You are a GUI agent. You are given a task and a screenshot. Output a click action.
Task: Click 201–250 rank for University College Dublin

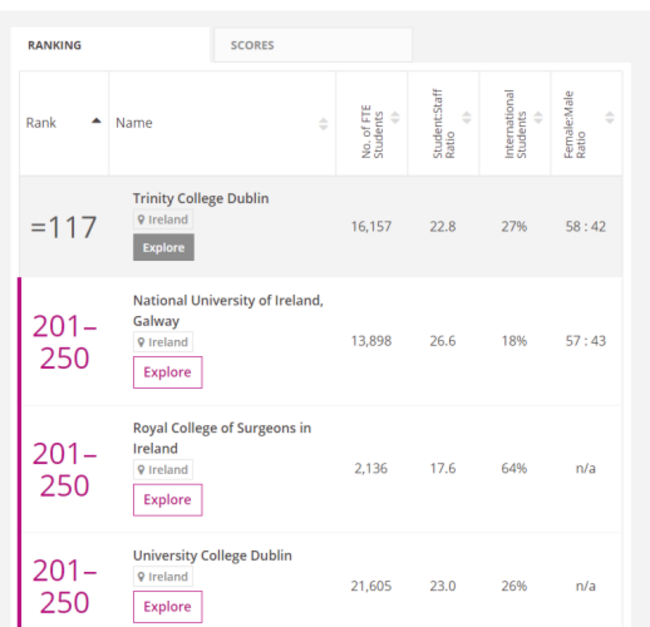click(64, 586)
